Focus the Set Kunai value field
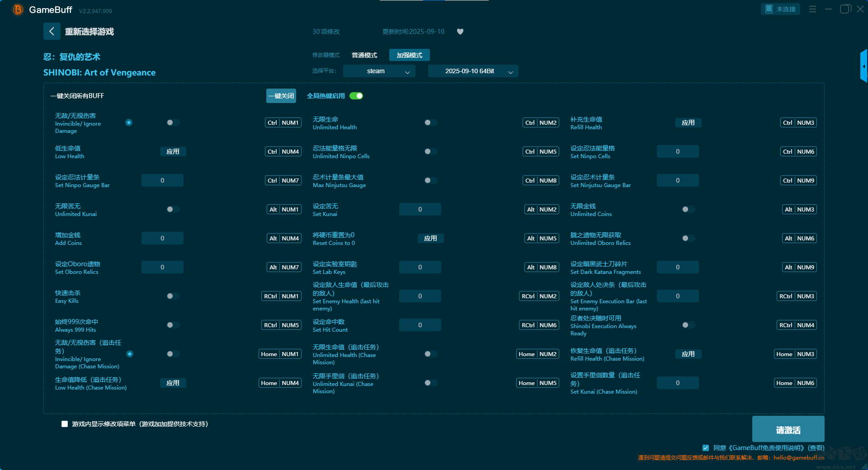 pyautogui.click(x=420, y=209)
